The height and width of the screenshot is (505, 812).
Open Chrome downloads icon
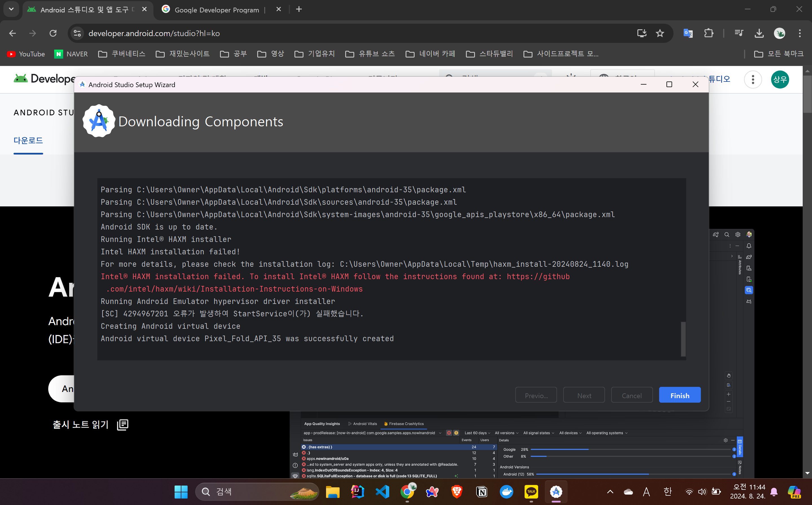point(759,33)
